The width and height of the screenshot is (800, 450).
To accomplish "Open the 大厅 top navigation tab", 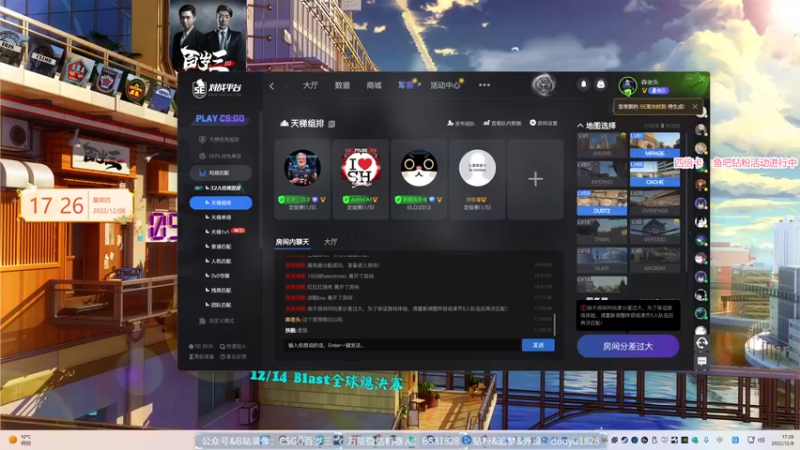I will 310,85.
